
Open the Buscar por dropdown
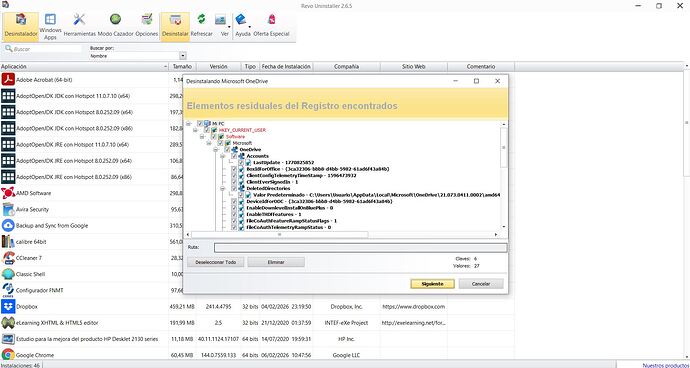(x=183, y=56)
